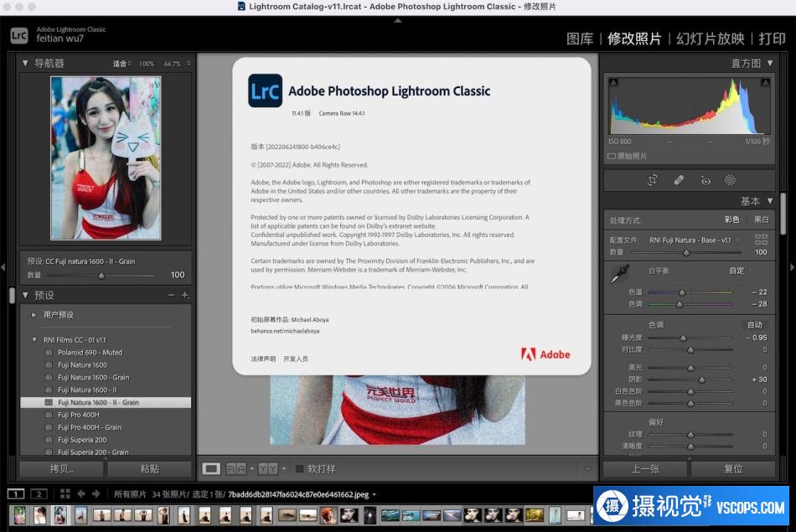The width and height of the screenshot is (796, 532).
Task: Apply preset Fuji Pro 400H
Action: click(79, 415)
